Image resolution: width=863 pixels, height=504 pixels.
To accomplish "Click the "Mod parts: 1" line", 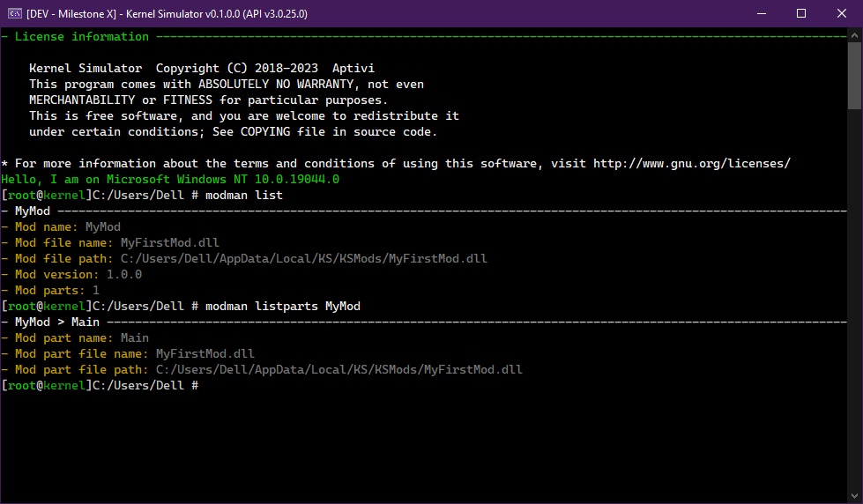I will click(56, 291).
